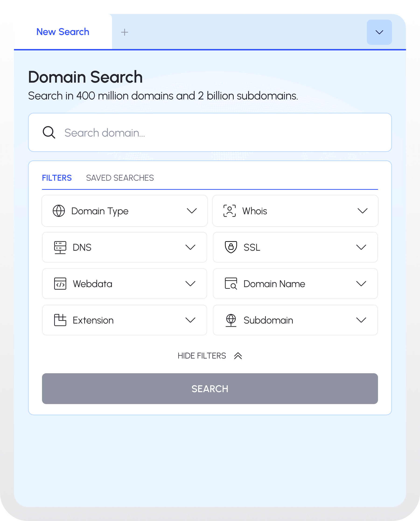Open the tab list dropdown button
Image resolution: width=420 pixels, height=521 pixels.
[x=379, y=32]
